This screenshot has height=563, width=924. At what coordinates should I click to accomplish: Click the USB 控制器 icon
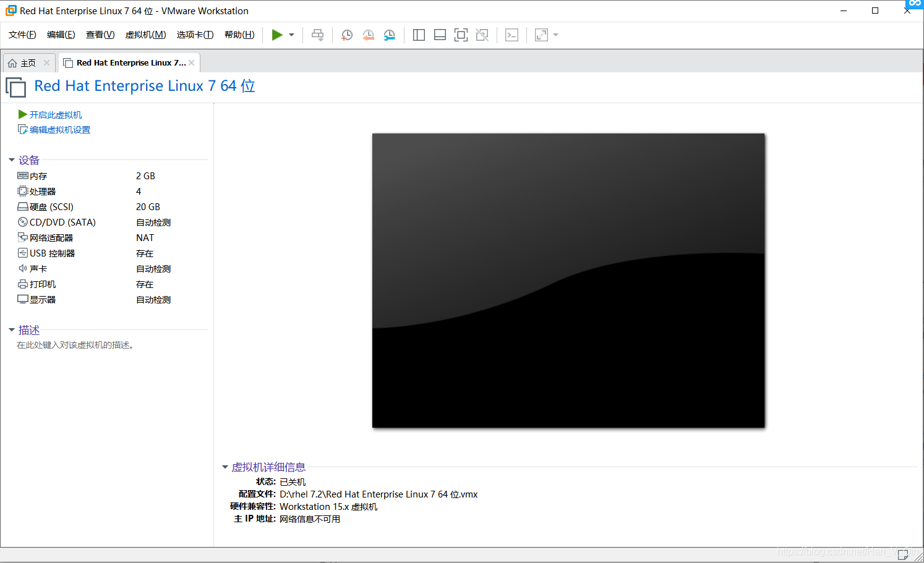click(x=23, y=253)
